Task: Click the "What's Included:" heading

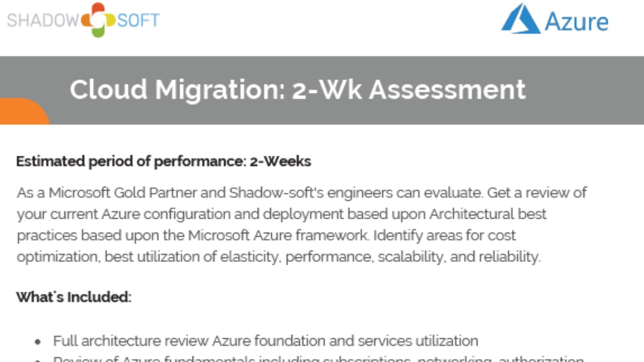Action: click(73, 297)
